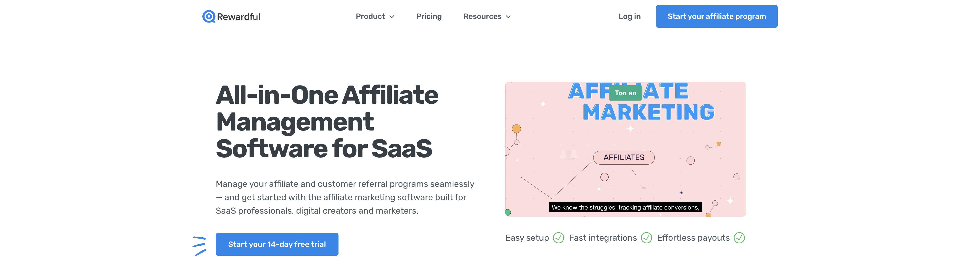Viewport: 980px width, 273px height.
Task: Expand the Product dropdown chevron
Action: [x=392, y=17]
